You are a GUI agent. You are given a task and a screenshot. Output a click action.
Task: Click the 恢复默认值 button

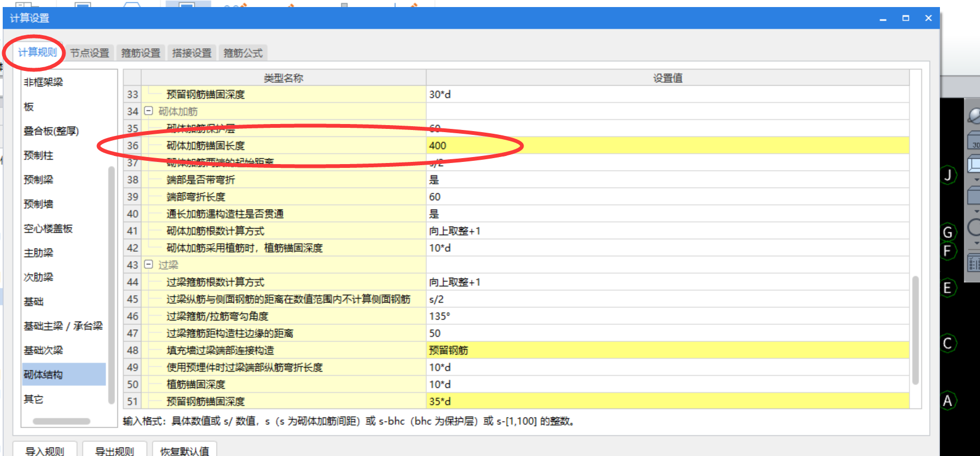point(185,450)
